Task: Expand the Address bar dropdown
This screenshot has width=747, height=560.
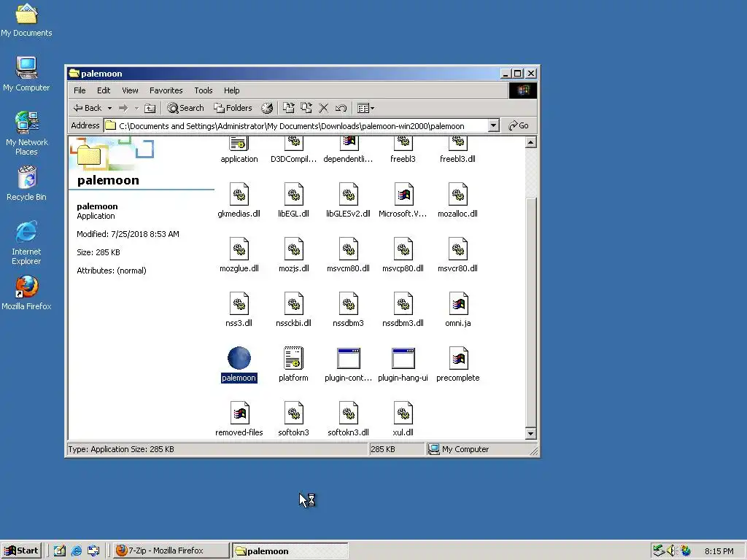Action: click(x=494, y=125)
